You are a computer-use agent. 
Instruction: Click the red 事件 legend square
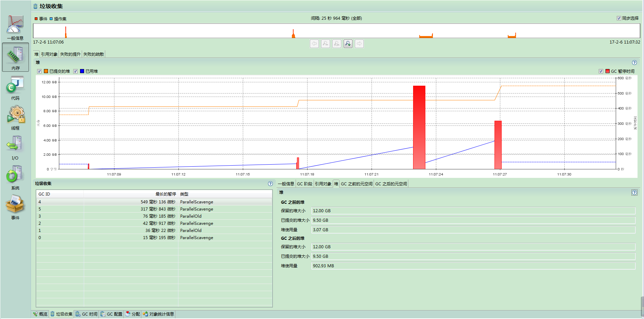coord(36,19)
